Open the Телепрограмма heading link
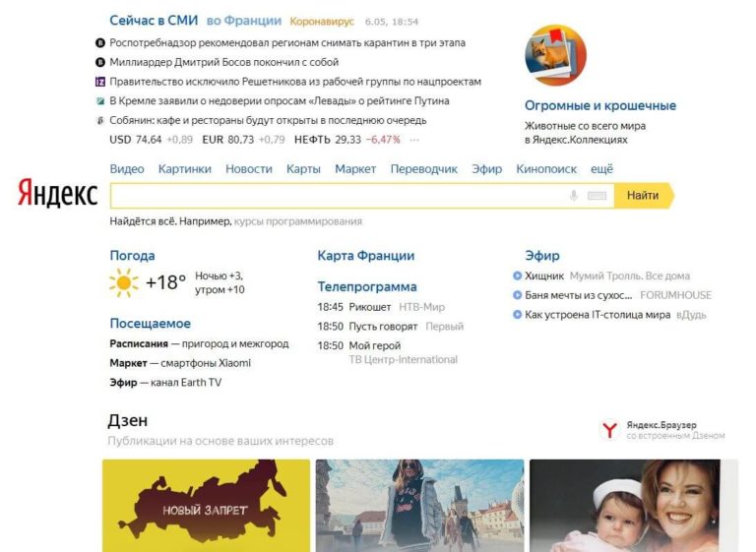Screen dimensions: 756x552 (366, 287)
